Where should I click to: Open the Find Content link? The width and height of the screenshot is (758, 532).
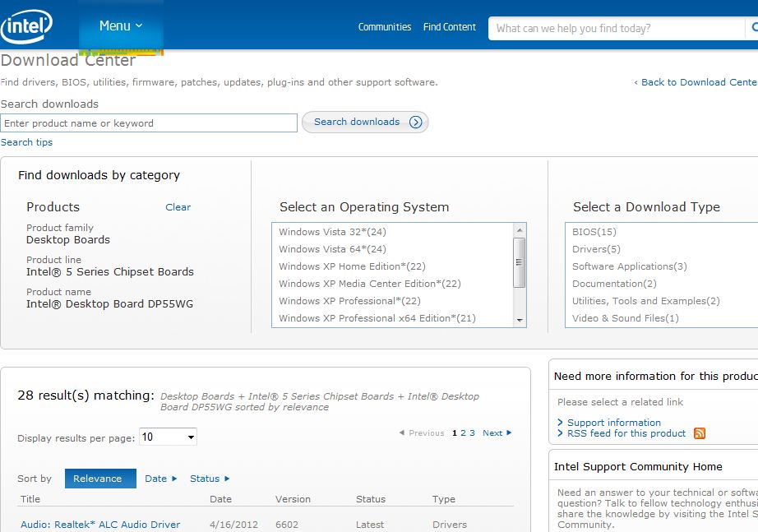coord(450,27)
